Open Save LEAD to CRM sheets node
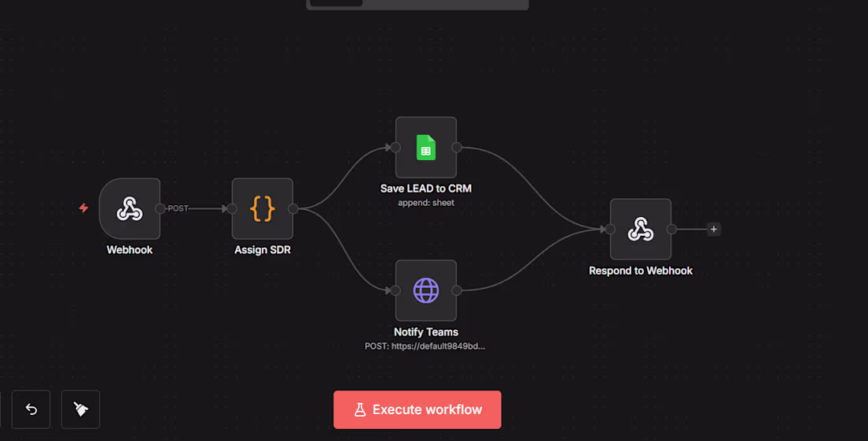Viewport: 868px width, 441px height. click(425, 148)
